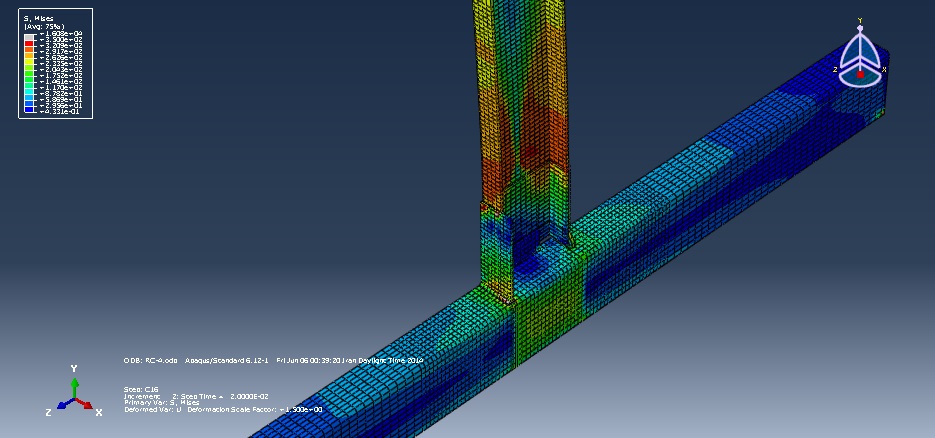This screenshot has height=438, width=935.
Task: Click the Y-axis handle atop the 3D compass
Action: point(859,28)
